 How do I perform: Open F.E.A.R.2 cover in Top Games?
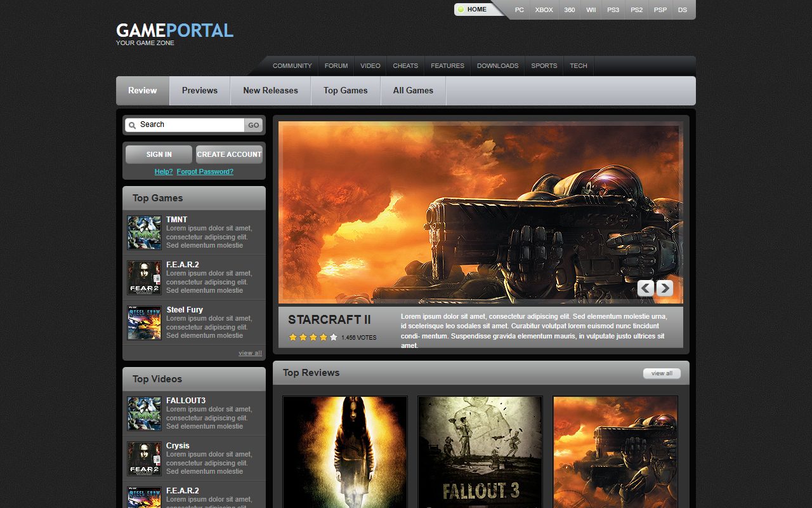(145, 277)
